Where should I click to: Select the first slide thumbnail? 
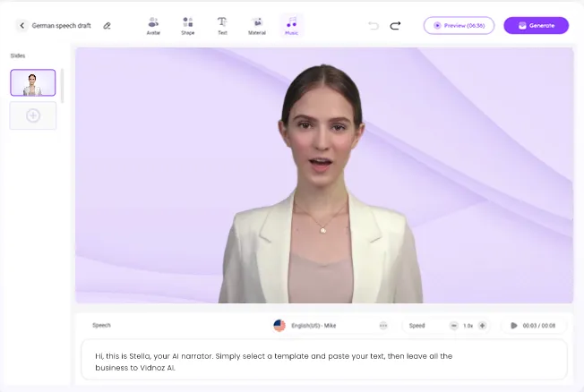pos(33,82)
